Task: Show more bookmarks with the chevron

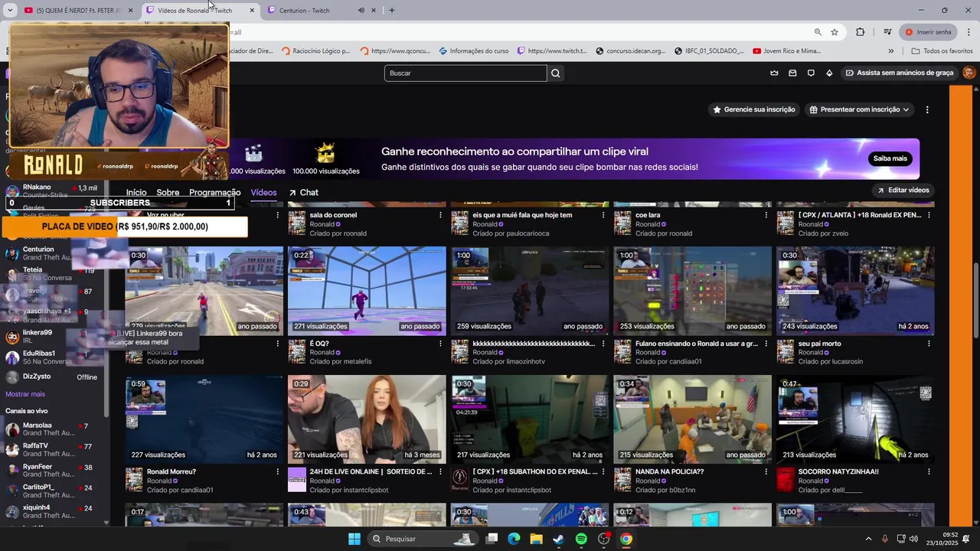Action: [890, 51]
